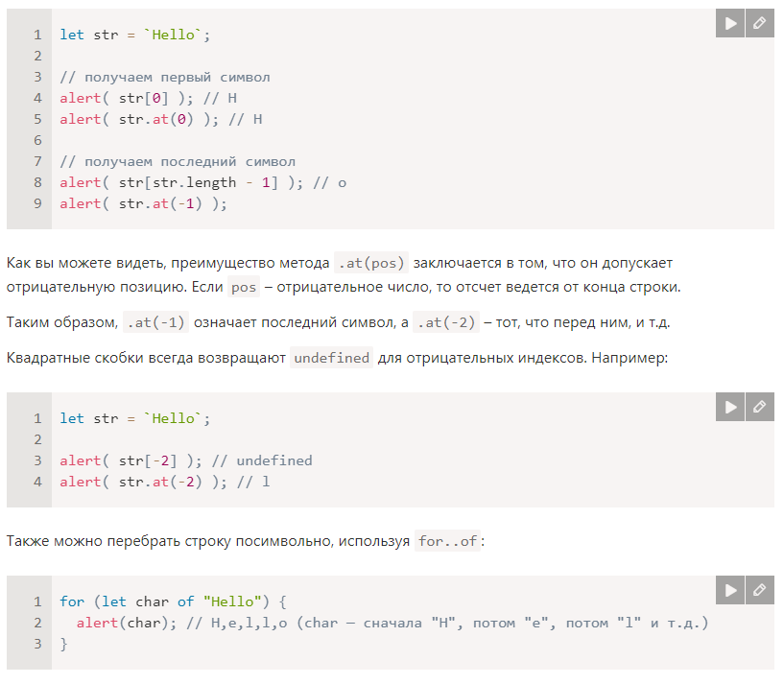Open first code example in sandbox editor
The height and width of the screenshot is (684, 784).
tap(759, 23)
